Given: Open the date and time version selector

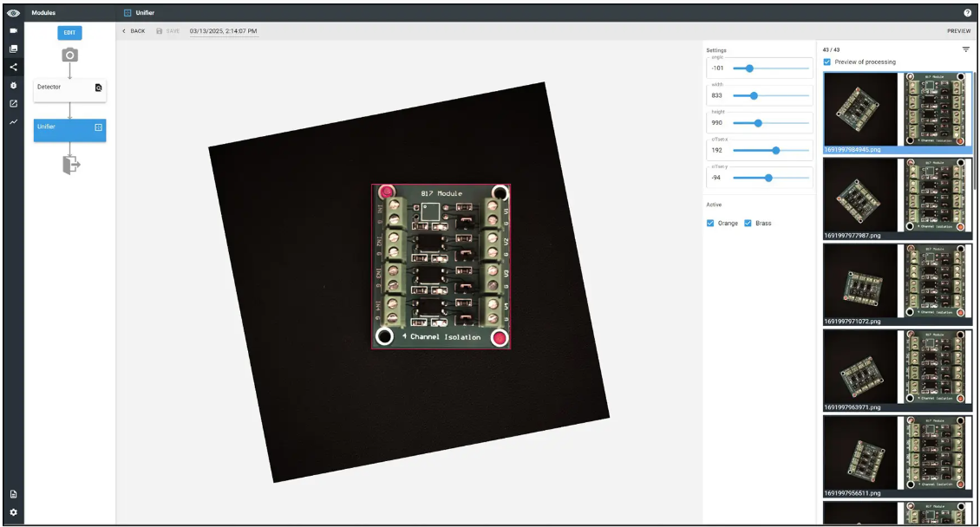Looking at the screenshot, I should [223, 31].
